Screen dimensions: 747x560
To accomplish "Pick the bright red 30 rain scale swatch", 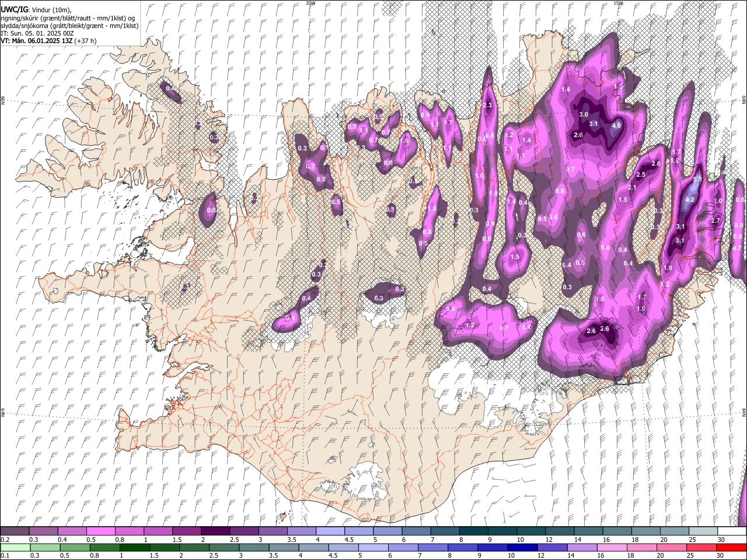I will 731,548.
